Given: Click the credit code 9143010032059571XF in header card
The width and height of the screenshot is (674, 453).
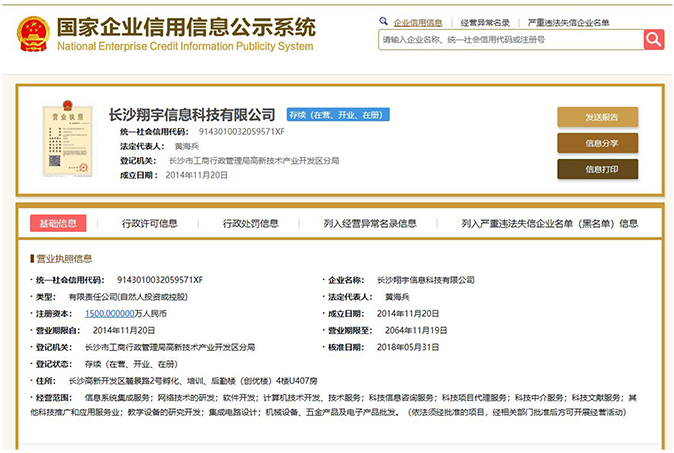Looking at the screenshot, I should (x=242, y=132).
